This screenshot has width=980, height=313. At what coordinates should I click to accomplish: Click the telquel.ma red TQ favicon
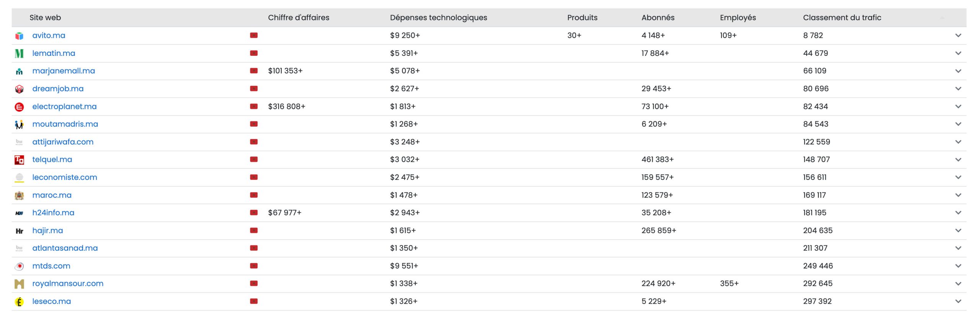tap(19, 160)
